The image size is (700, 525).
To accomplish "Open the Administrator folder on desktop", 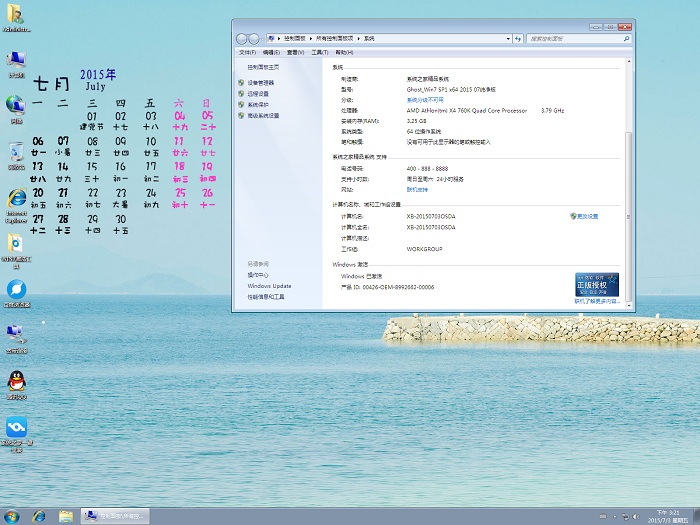I will [x=16, y=14].
